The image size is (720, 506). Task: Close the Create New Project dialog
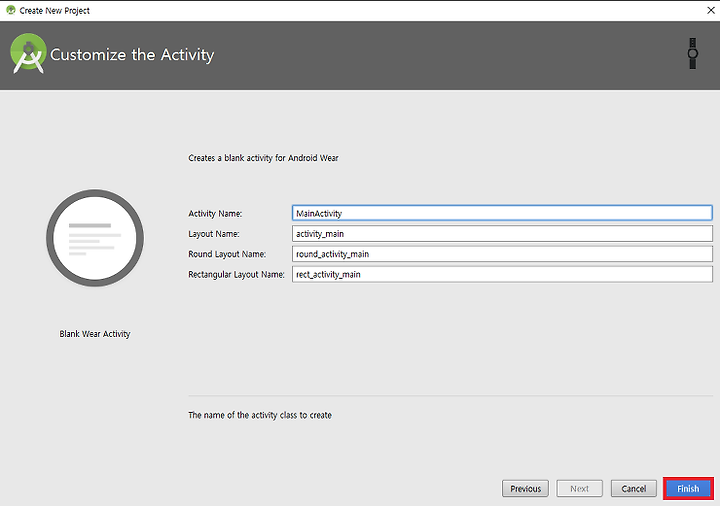pos(710,10)
